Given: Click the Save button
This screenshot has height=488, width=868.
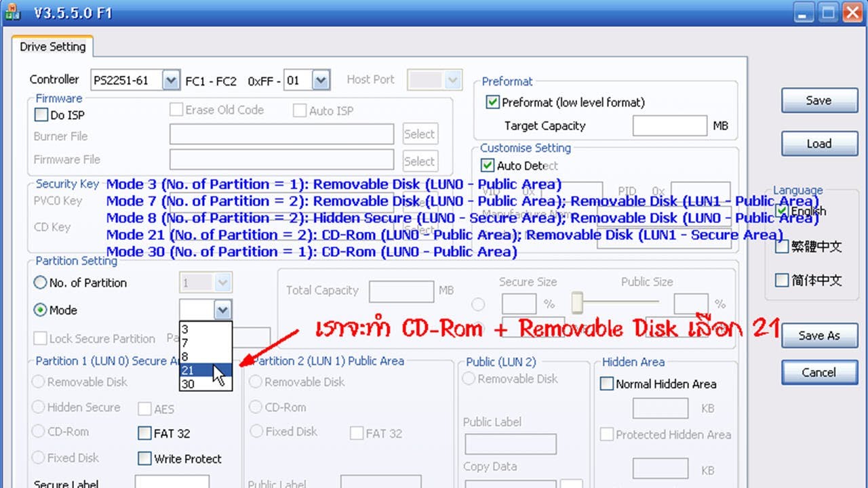Looking at the screenshot, I should coord(819,100).
